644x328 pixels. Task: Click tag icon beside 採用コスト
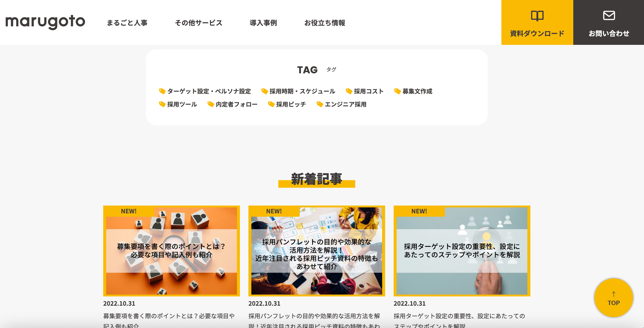coord(349,91)
